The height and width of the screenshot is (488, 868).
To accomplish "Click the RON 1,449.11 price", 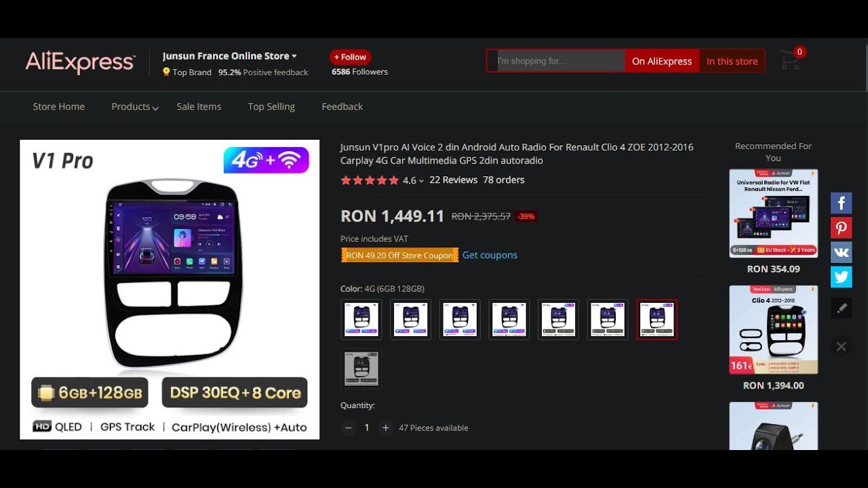I will click(x=392, y=216).
